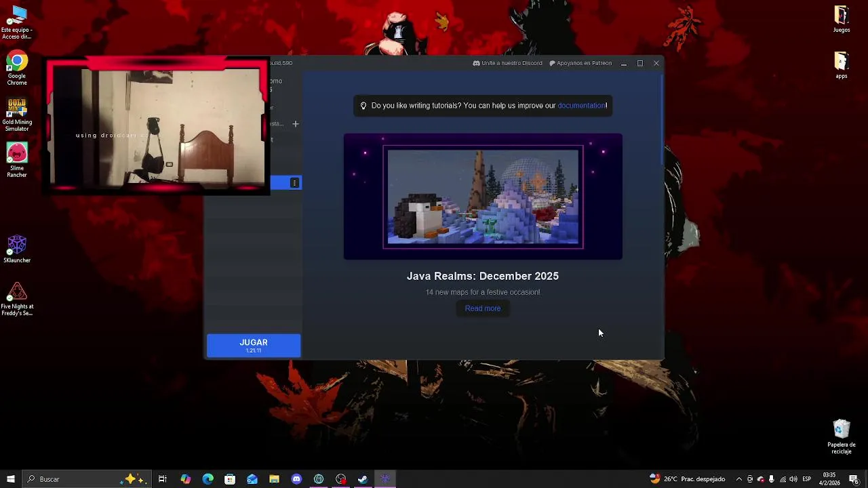
Task: Click the OneDrive cloud tray icon
Action: pos(761,479)
